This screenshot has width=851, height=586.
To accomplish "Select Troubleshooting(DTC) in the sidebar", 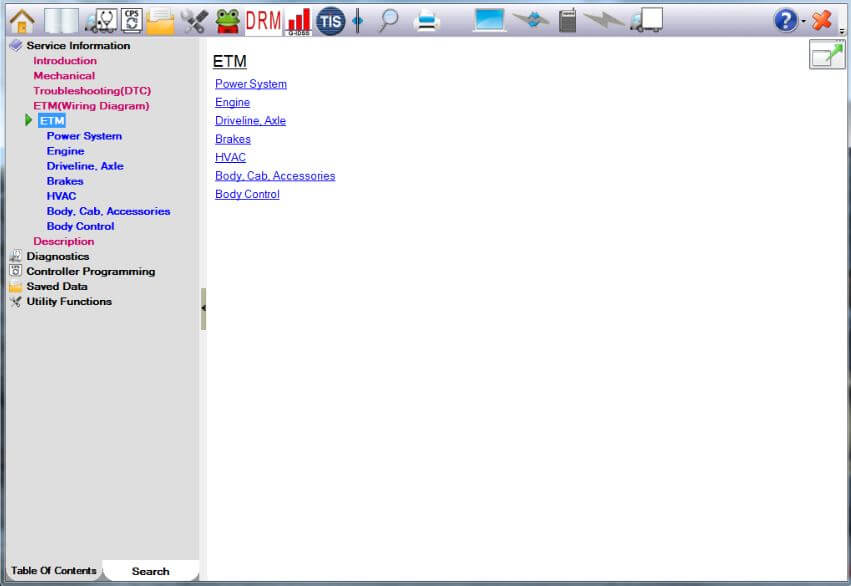I will point(92,91).
